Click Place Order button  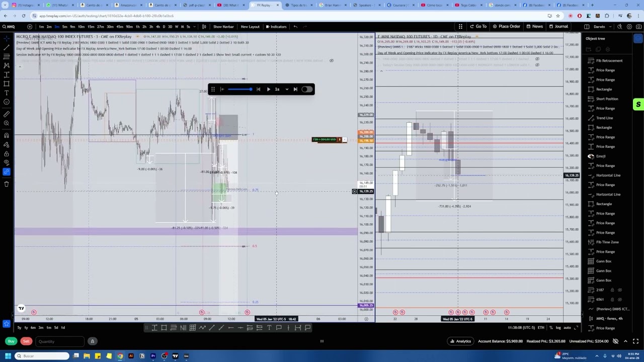506,27
